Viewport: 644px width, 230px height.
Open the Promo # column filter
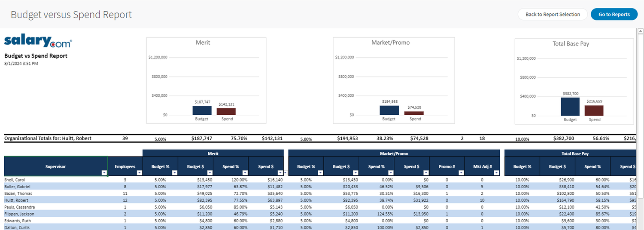(x=461, y=173)
